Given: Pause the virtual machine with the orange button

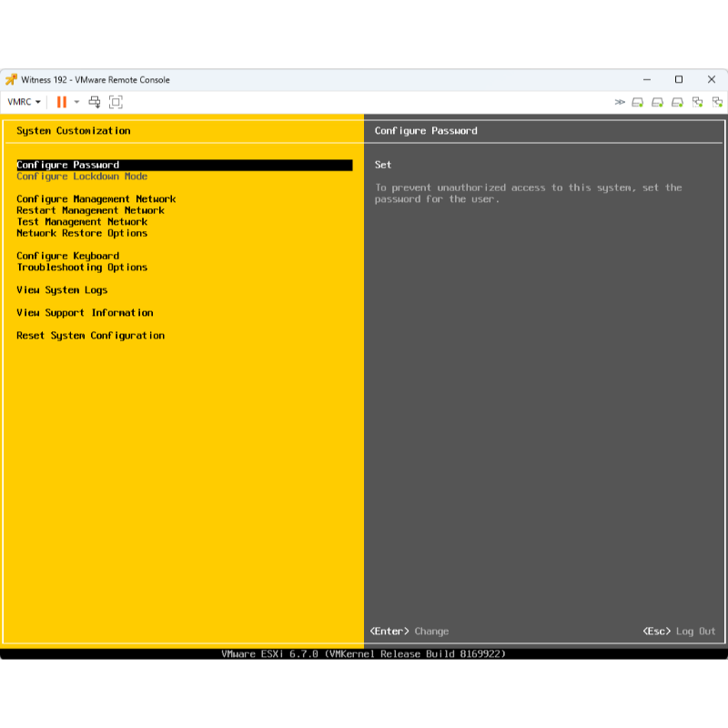Looking at the screenshot, I should (62, 102).
